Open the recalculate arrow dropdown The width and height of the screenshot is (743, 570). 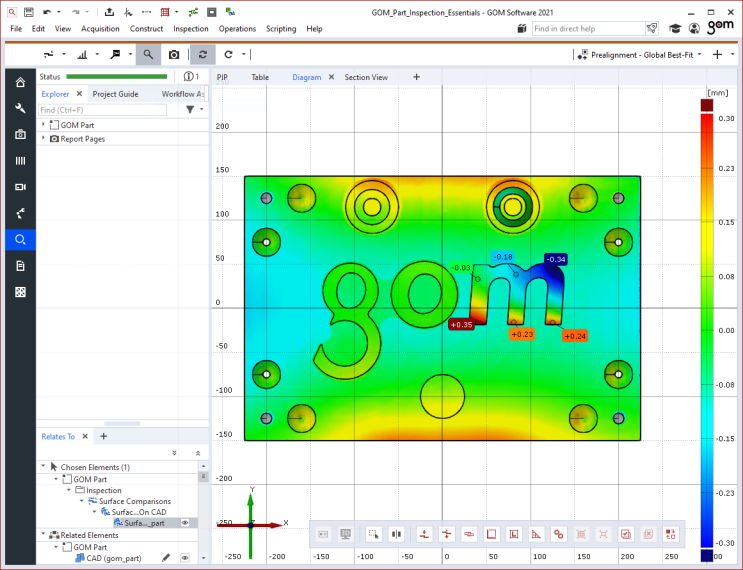244,54
